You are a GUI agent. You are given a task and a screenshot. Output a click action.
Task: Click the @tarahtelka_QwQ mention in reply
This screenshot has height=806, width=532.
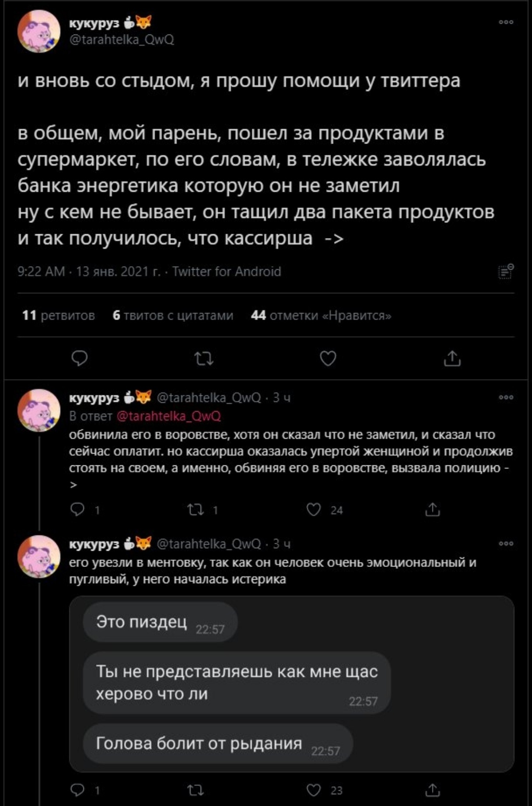(x=169, y=416)
